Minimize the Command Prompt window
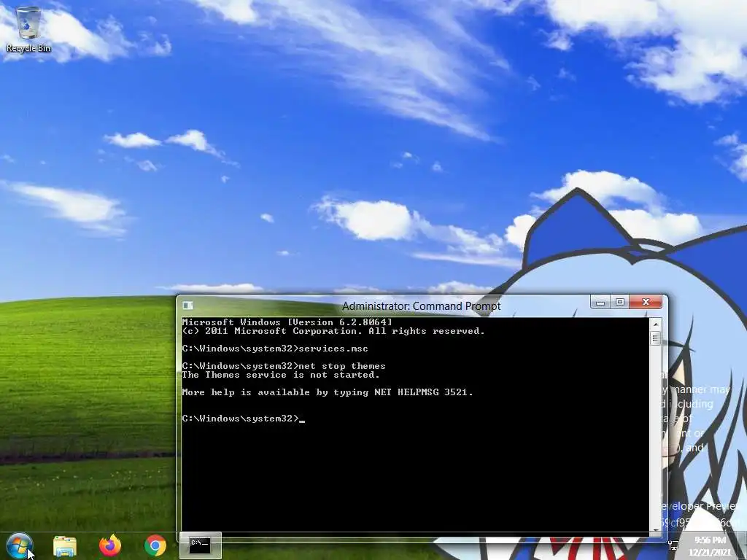Image resolution: width=747 pixels, height=560 pixels. (600, 302)
